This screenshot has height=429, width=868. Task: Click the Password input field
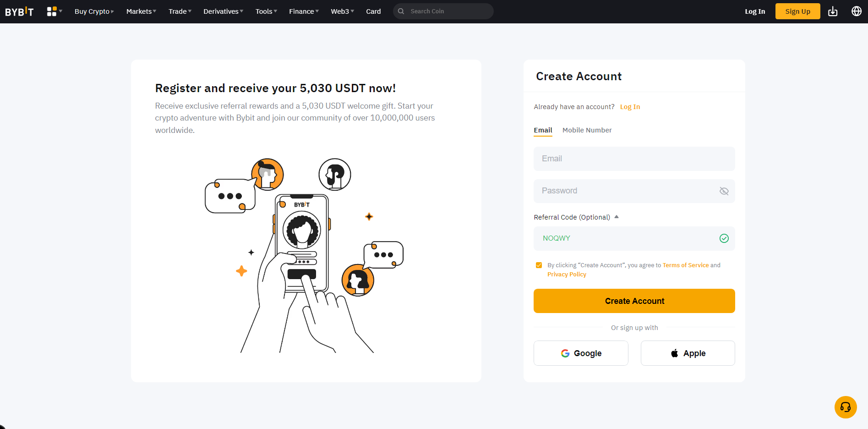(634, 191)
